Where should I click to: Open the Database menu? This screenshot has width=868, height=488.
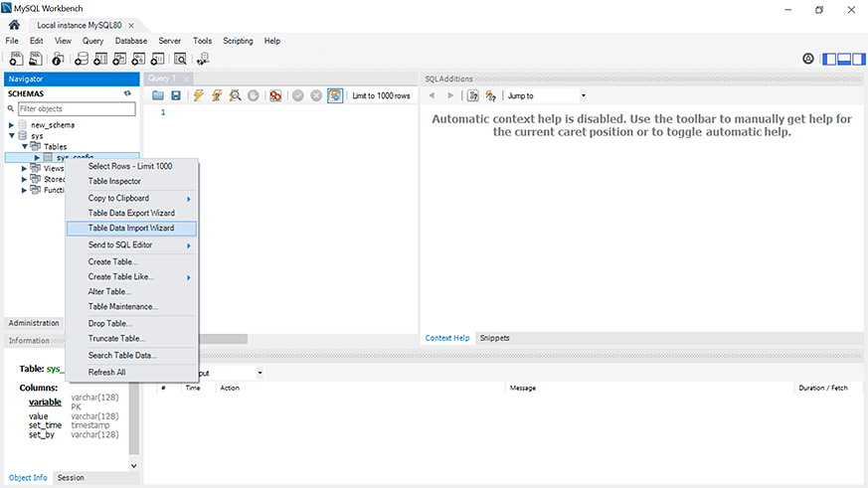131,41
